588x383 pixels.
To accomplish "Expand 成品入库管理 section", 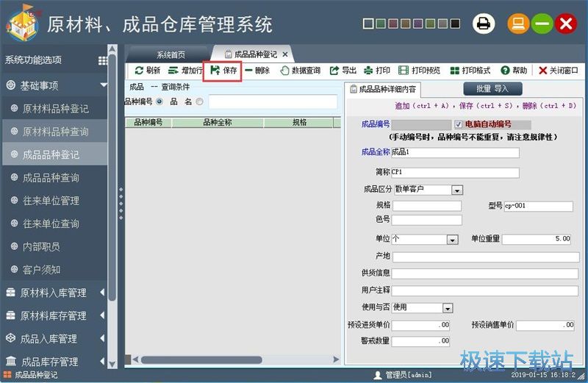I will tap(102, 338).
